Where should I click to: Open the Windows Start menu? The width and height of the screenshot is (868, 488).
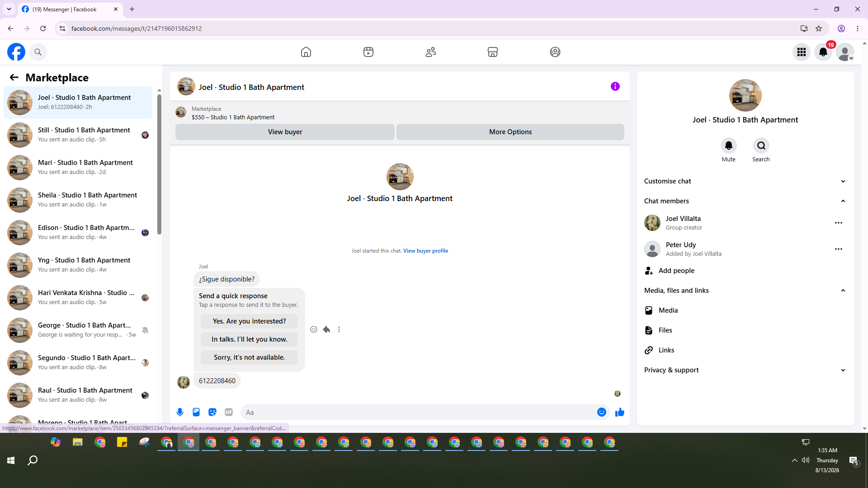11,460
